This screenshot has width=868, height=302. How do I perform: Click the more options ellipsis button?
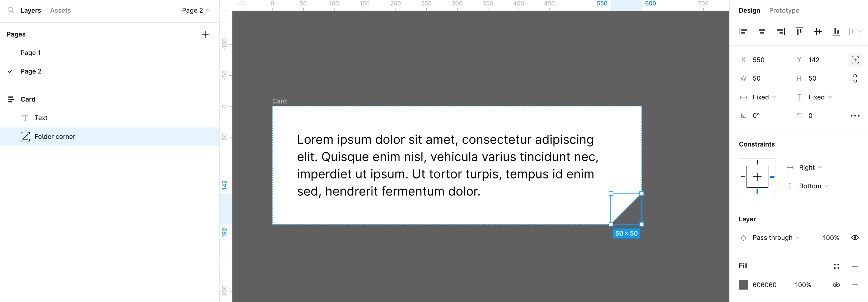pyautogui.click(x=855, y=115)
